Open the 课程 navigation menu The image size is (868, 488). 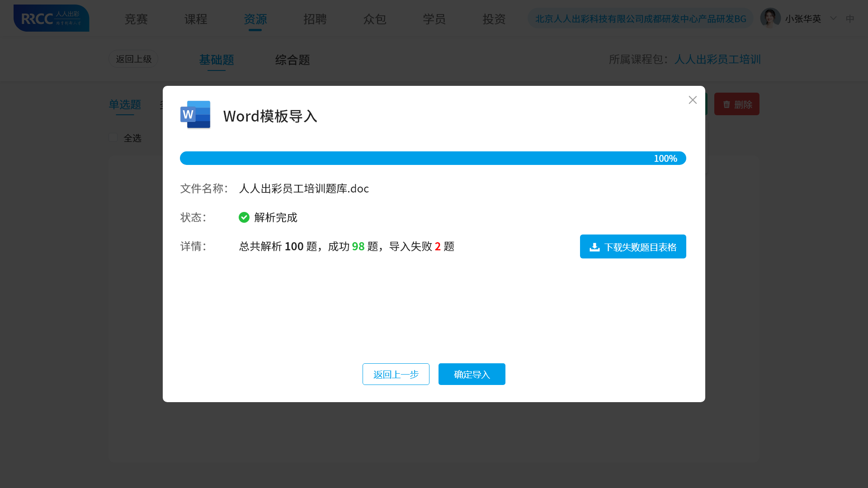point(196,19)
